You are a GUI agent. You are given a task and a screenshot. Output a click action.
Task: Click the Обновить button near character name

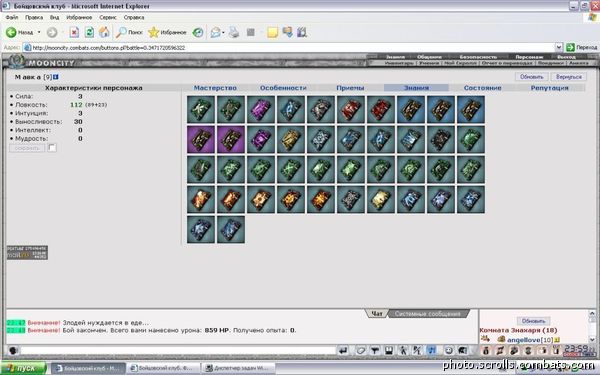click(x=532, y=77)
